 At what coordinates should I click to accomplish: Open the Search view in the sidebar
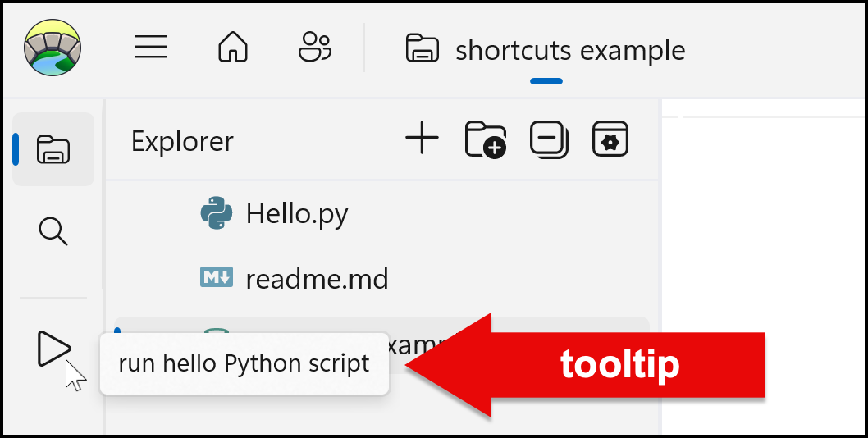(53, 232)
